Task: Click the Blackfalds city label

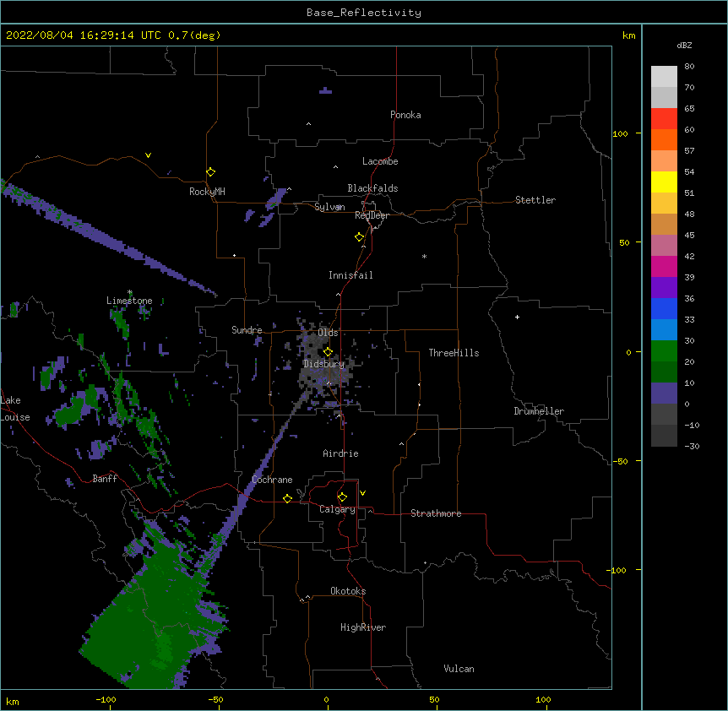Action: [x=372, y=188]
